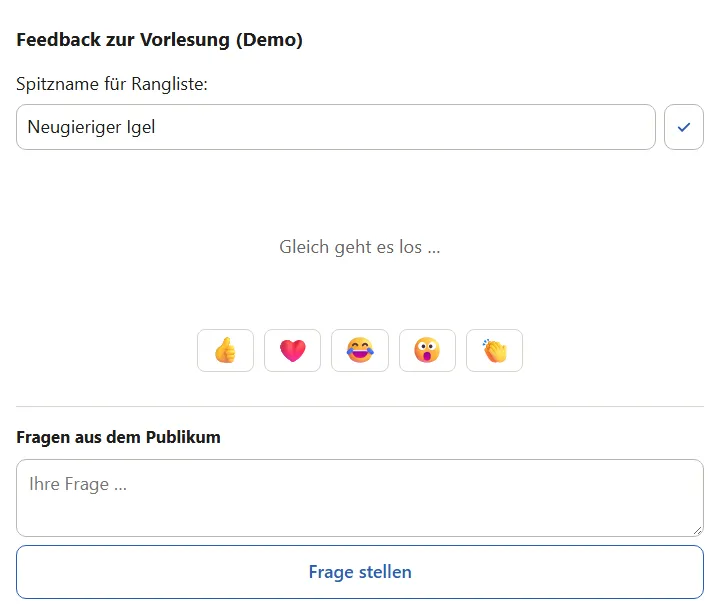Click the 'Gleich geht es los ...' text
This screenshot has height=612, width=720.
click(x=360, y=247)
